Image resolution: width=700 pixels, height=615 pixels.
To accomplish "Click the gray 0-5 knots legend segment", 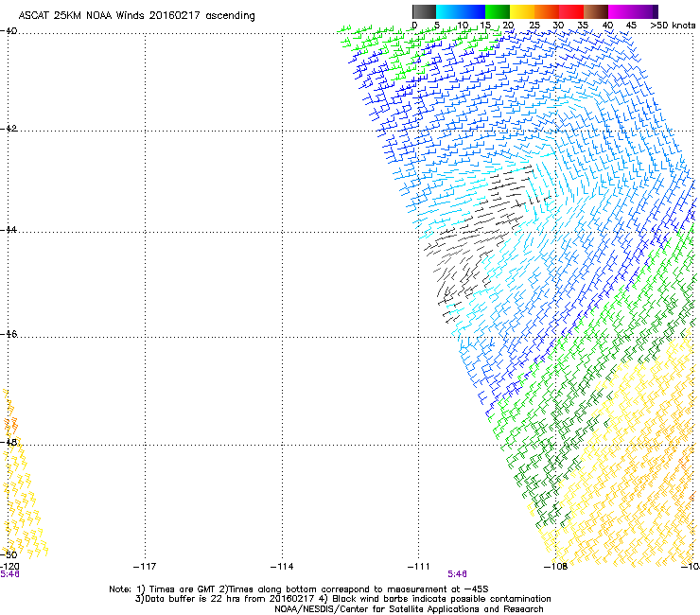I will tap(424, 11).
